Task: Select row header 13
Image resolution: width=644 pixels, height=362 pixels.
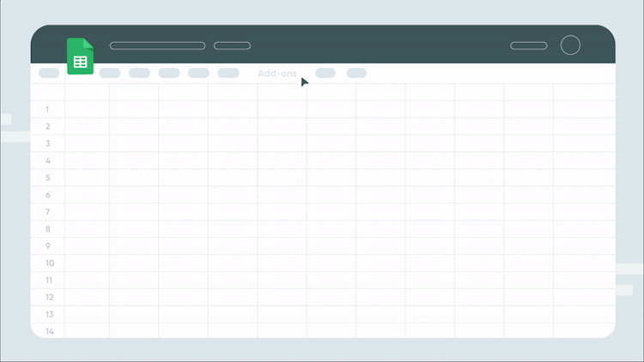Action: (x=49, y=314)
